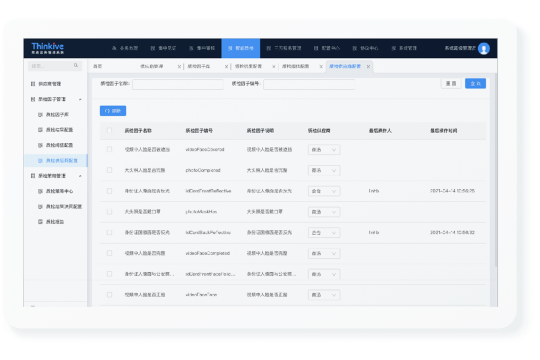Click the last sidebar item's icon
Screen dimensions: 540x360
click(x=40, y=222)
